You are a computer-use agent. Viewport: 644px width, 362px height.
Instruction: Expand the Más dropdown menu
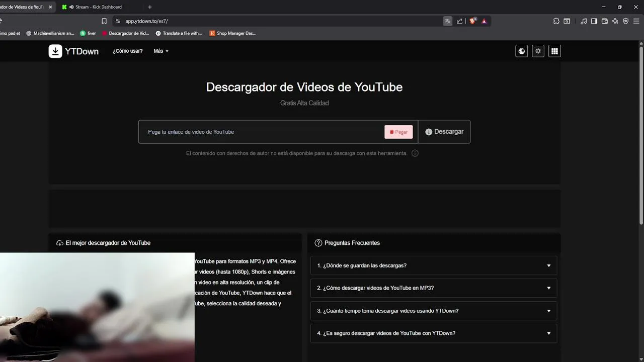tap(161, 51)
